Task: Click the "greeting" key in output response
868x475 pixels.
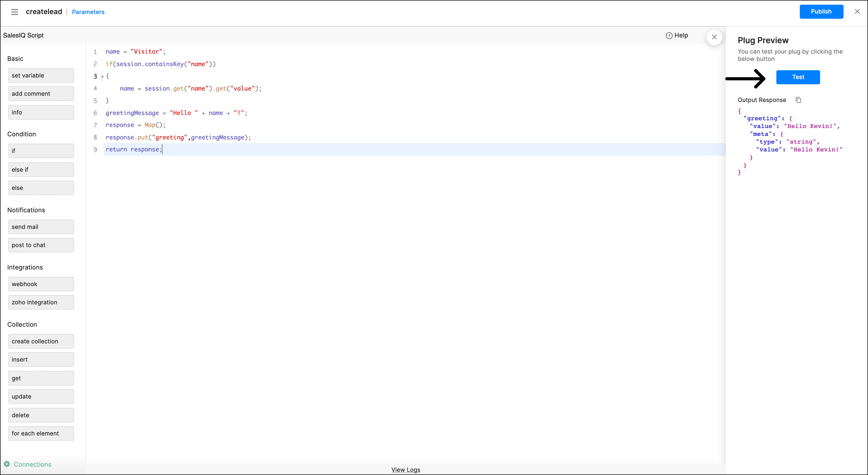Action: pos(762,119)
